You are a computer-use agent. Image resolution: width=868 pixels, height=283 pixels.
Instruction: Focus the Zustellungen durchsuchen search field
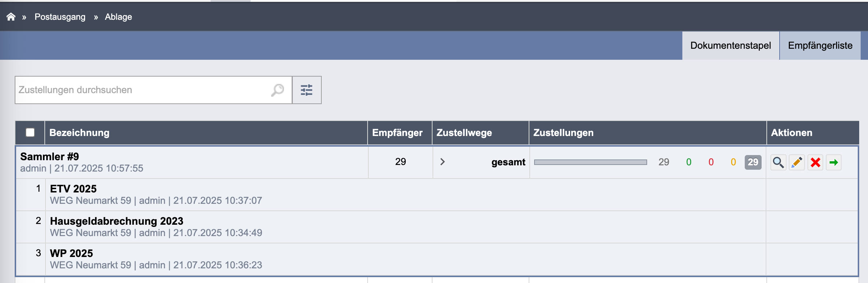[x=143, y=90]
